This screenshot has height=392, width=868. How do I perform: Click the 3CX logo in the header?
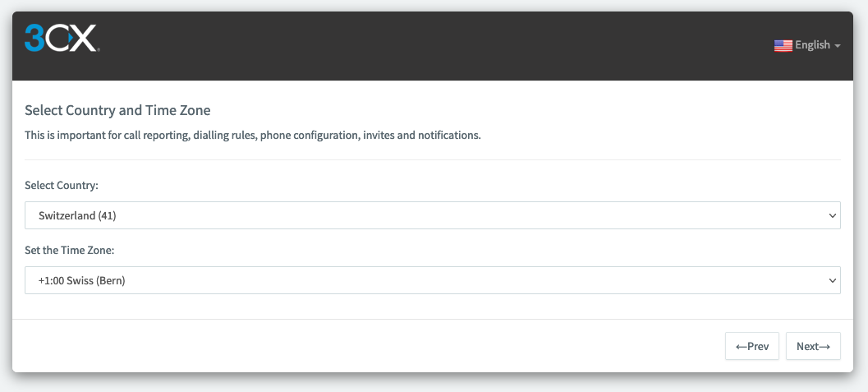tap(62, 38)
